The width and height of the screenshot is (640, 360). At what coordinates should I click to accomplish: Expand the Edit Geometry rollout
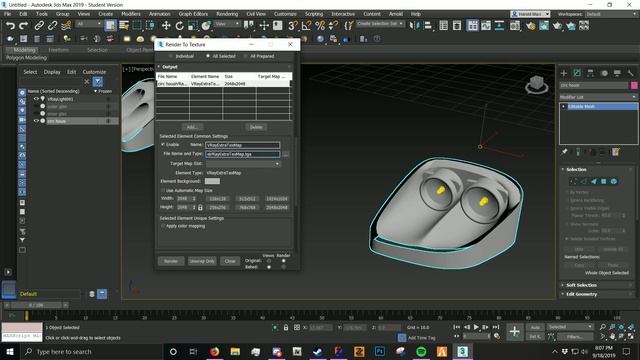[x=581, y=294]
